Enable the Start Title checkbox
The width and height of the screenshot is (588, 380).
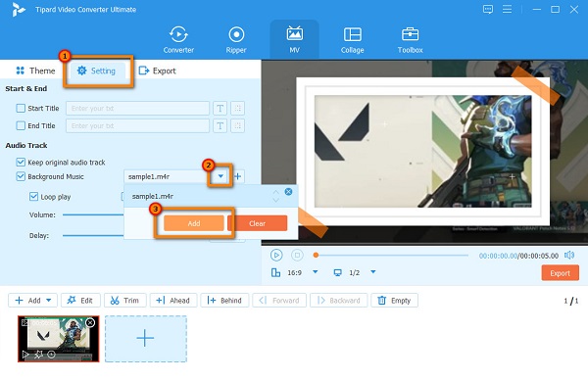(x=21, y=109)
